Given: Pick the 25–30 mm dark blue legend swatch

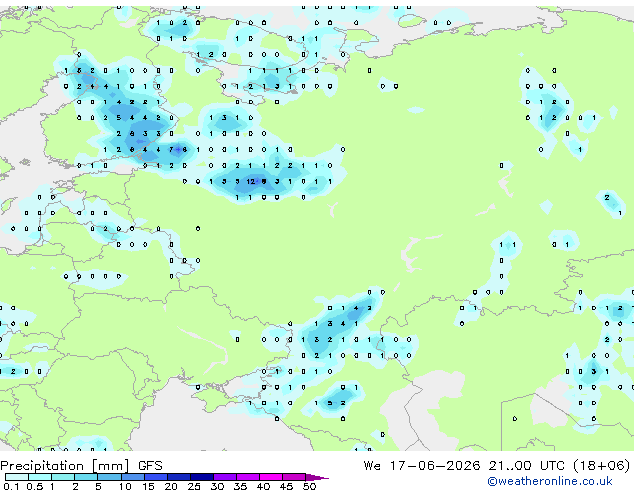Looking at the screenshot, I should (202, 477).
